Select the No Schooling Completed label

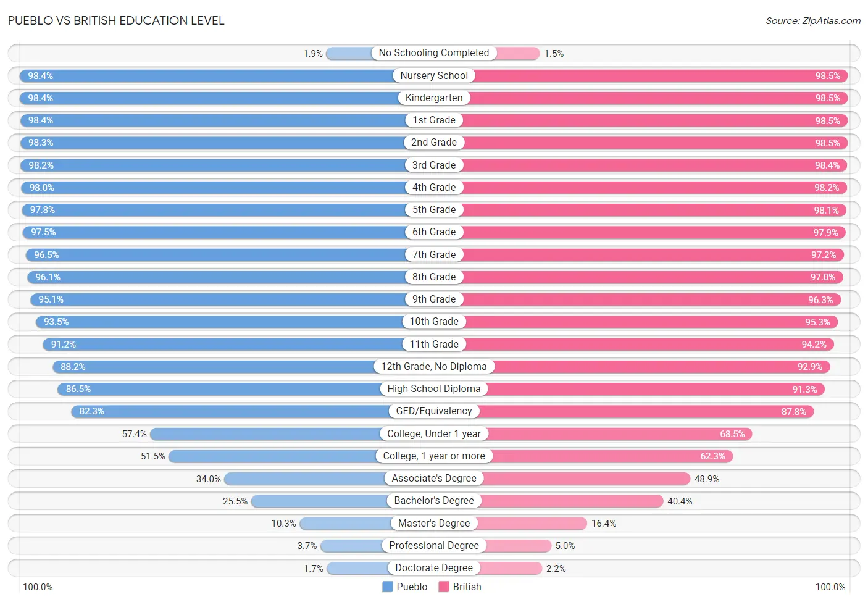pyautogui.click(x=434, y=53)
